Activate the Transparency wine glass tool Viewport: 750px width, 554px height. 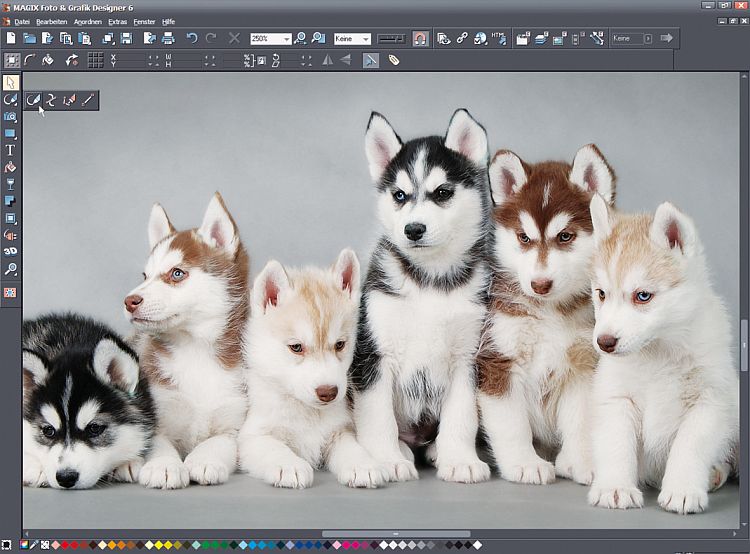[11, 184]
